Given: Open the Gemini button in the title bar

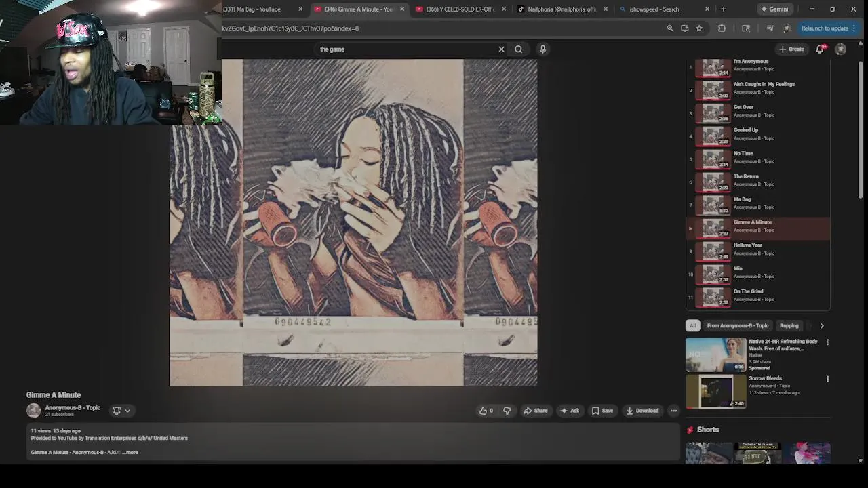Looking at the screenshot, I should [x=774, y=9].
